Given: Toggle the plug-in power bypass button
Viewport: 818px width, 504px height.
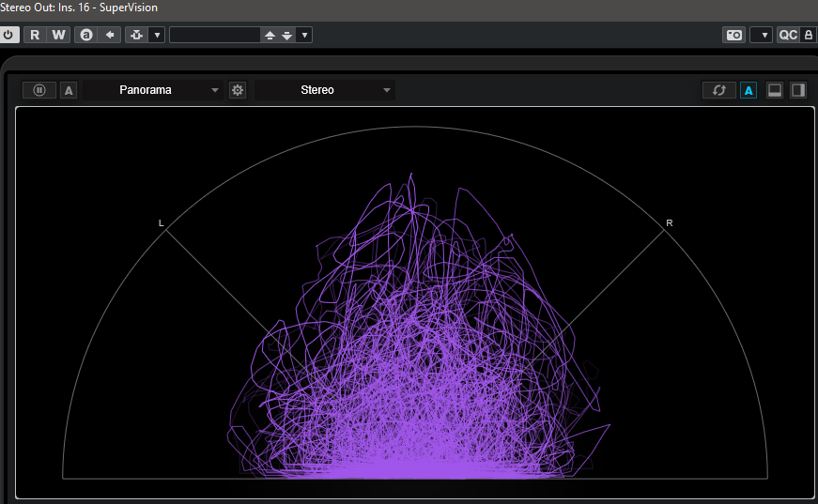Looking at the screenshot, I should coord(8,35).
